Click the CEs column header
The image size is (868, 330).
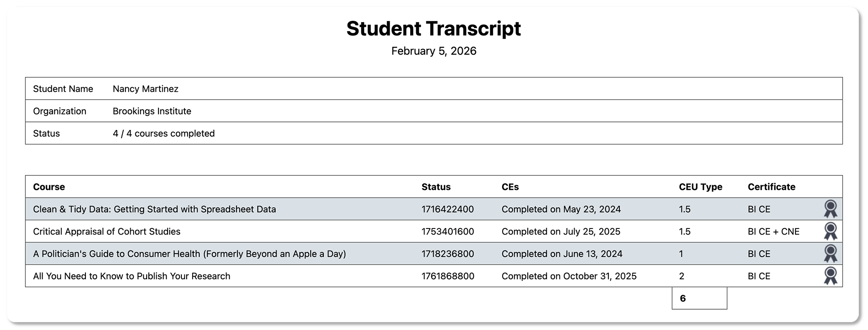click(x=510, y=187)
